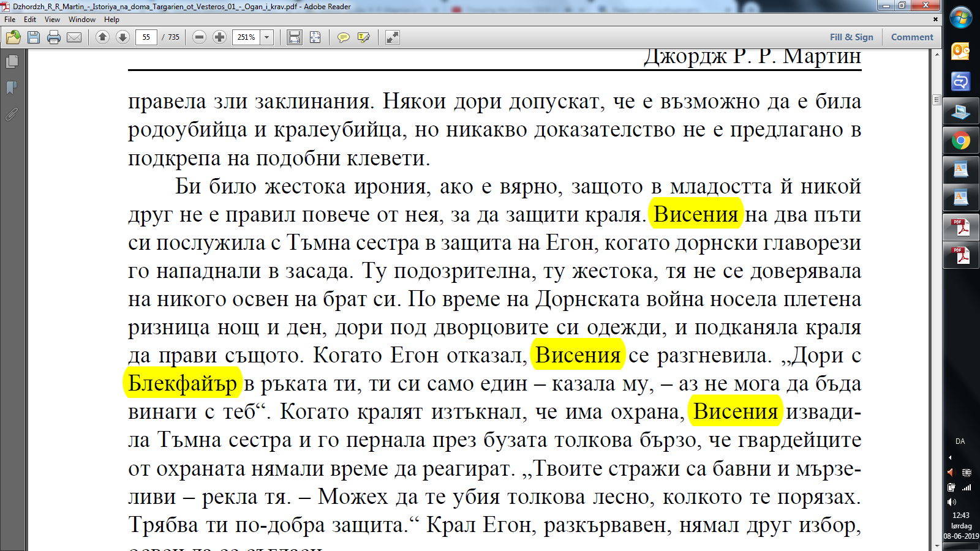The height and width of the screenshot is (551, 980).
Task: Click the vertical scrollbar thumb
Action: click(x=937, y=99)
